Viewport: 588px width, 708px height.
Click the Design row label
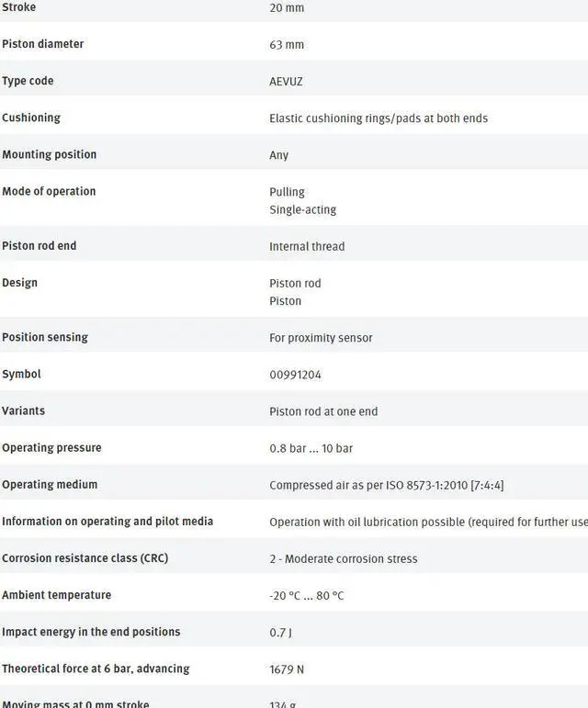[19, 282]
